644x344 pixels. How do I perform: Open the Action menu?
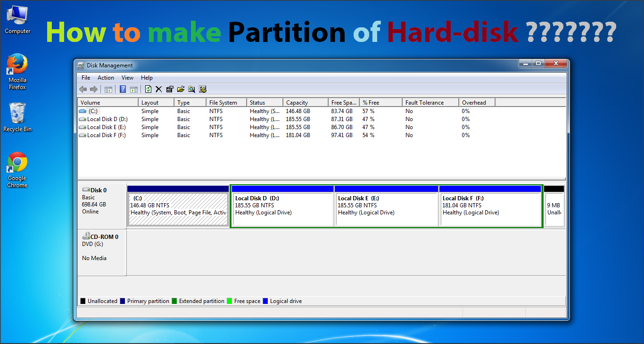pos(106,77)
